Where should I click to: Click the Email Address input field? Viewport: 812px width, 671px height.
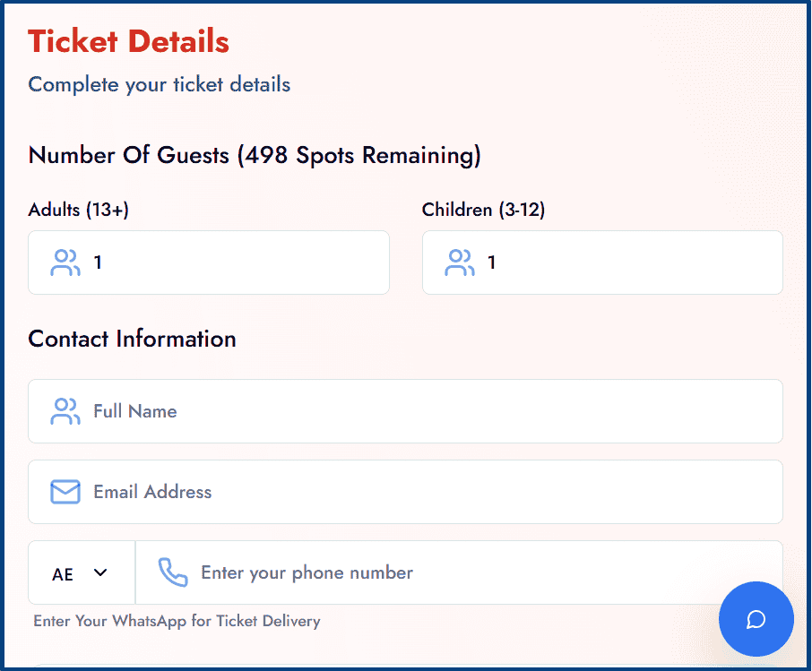[x=405, y=492]
